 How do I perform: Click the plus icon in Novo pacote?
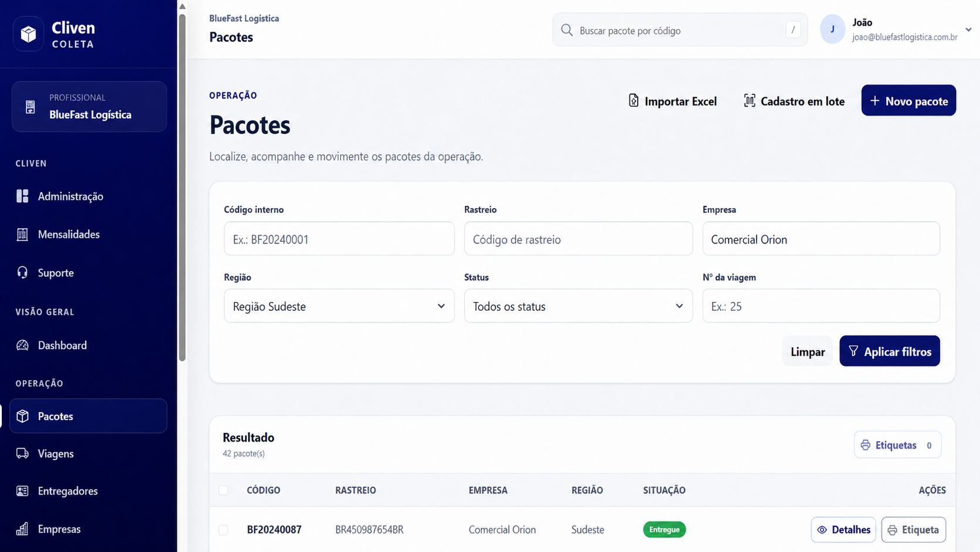874,100
